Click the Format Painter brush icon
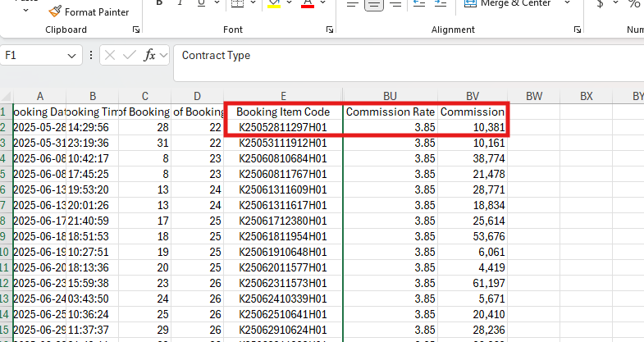644x342 pixels. 54,11
